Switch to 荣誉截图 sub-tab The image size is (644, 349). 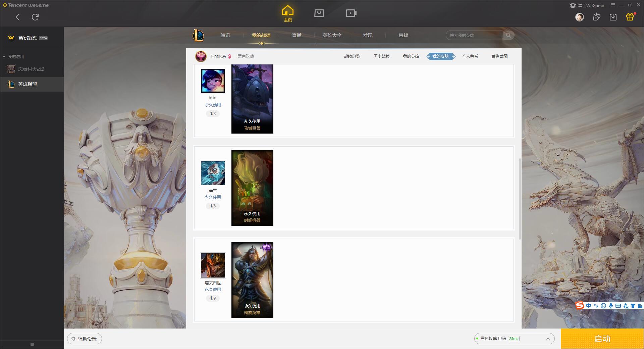click(x=499, y=56)
